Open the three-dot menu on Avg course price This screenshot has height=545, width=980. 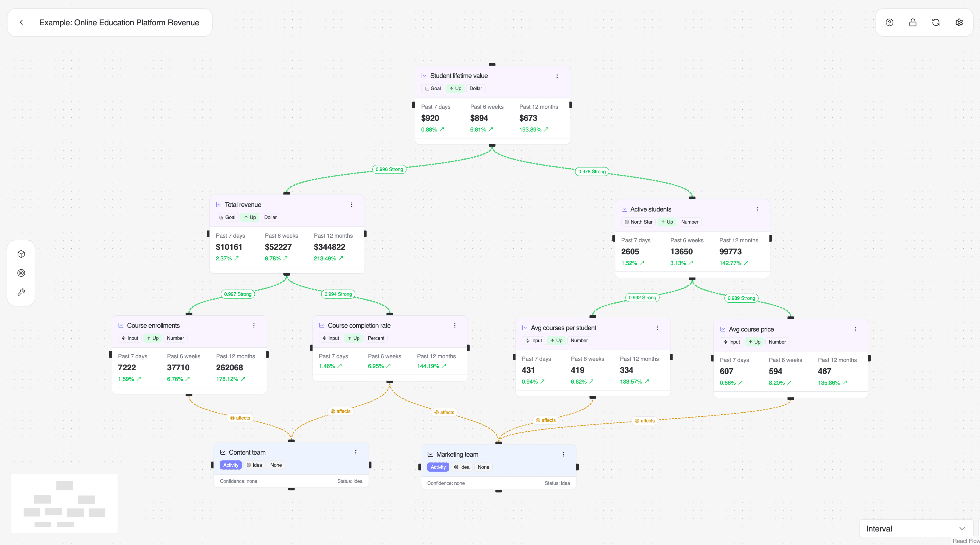(856, 329)
